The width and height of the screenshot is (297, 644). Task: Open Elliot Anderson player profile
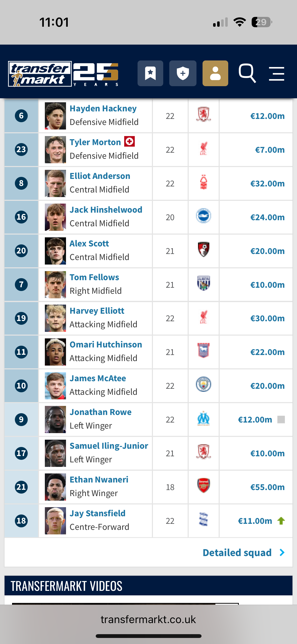tap(100, 176)
